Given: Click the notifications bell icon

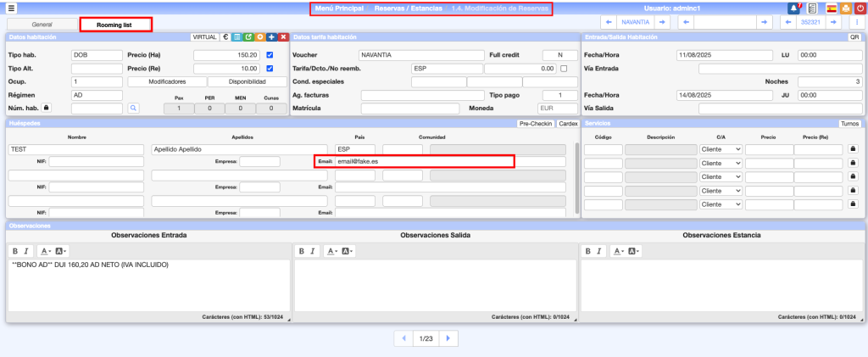Looking at the screenshot, I should tap(794, 8).
